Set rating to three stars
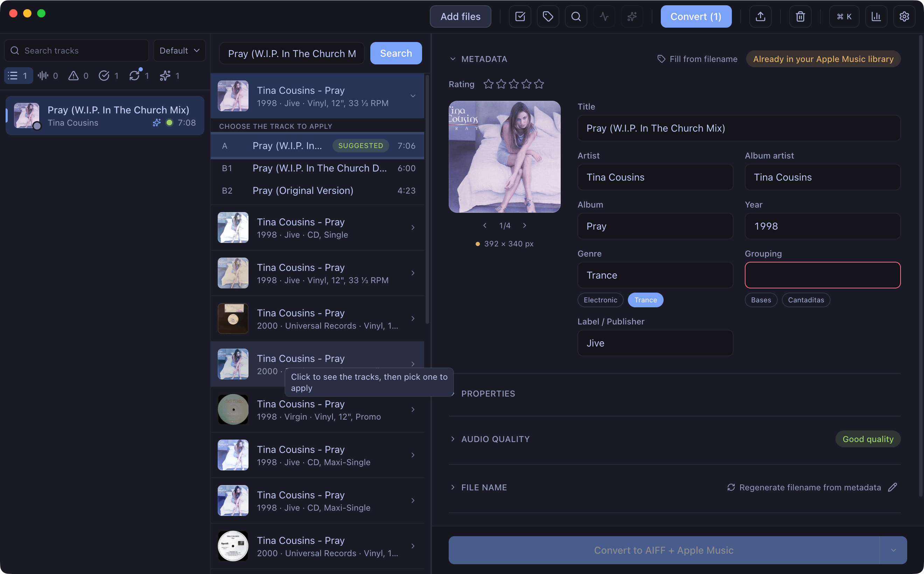The width and height of the screenshot is (924, 574). [514, 84]
